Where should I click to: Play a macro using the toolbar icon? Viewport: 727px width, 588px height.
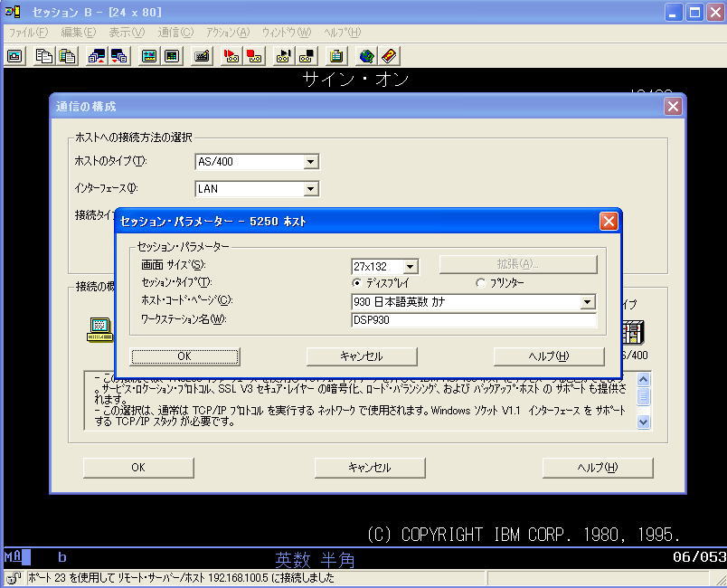[x=283, y=56]
